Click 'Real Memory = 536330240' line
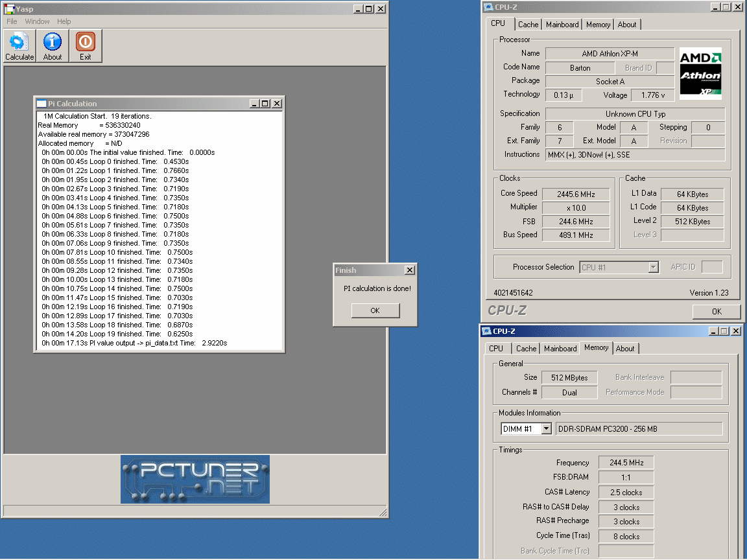The height and width of the screenshot is (560, 747). click(x=89, y=125)
